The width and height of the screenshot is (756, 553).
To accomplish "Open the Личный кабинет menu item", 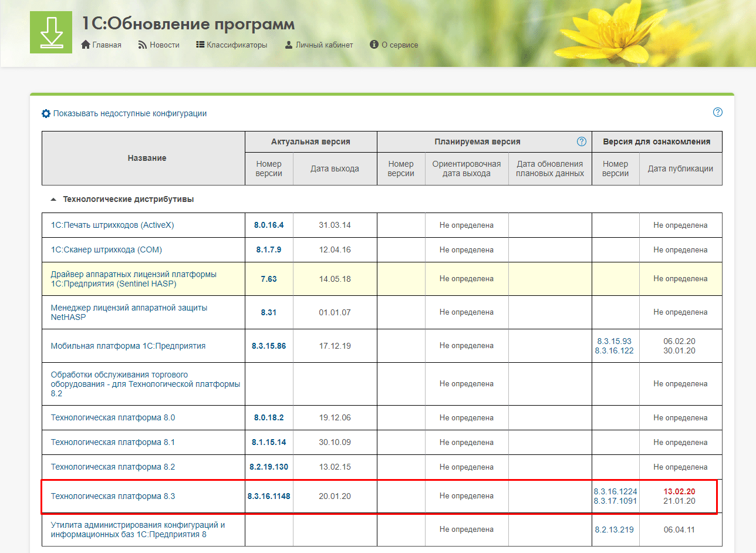I will click(325, 45).
